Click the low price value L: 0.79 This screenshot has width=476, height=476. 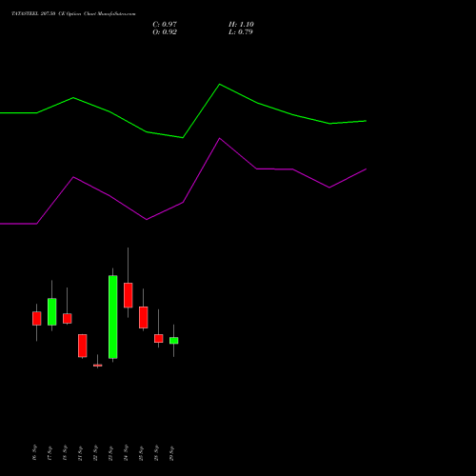coord(241,32)
